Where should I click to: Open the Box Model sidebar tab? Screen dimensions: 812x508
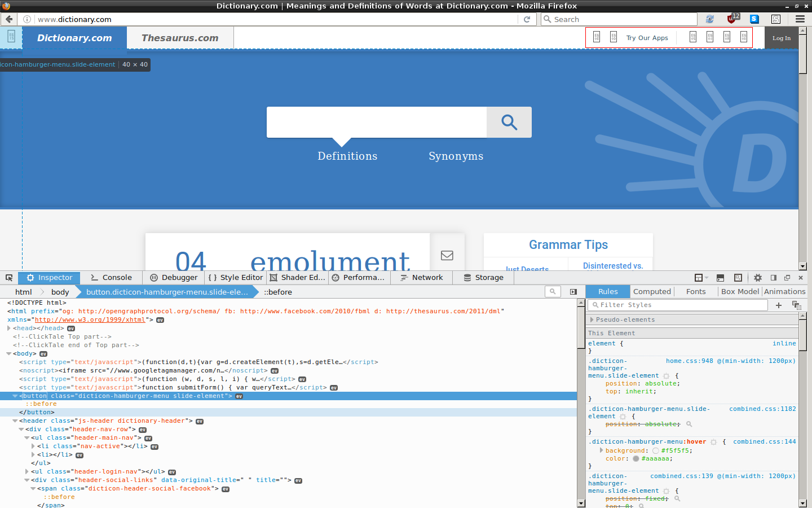[740, 292]
